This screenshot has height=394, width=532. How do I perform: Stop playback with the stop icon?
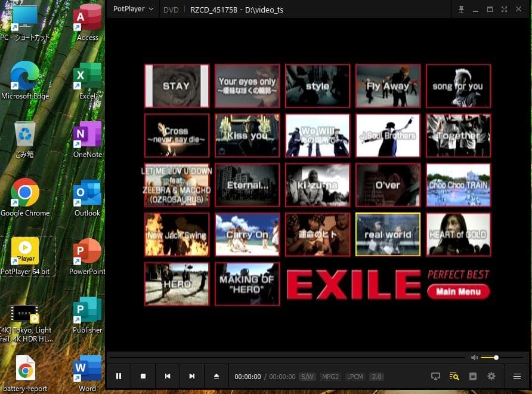coord(143,376)
